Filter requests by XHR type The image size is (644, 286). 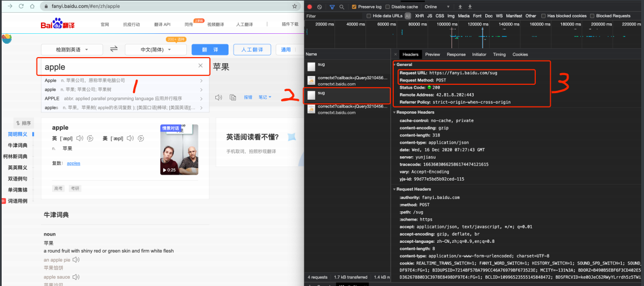(419, 16)
